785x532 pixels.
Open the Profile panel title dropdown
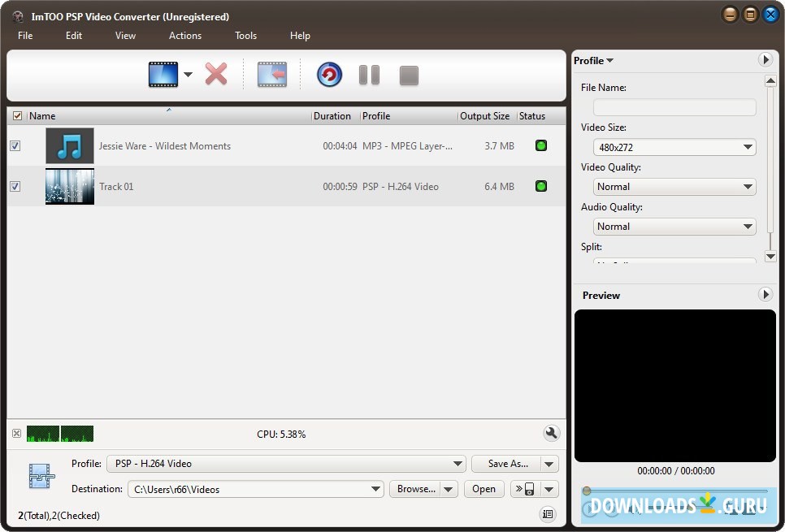[593, 61]
